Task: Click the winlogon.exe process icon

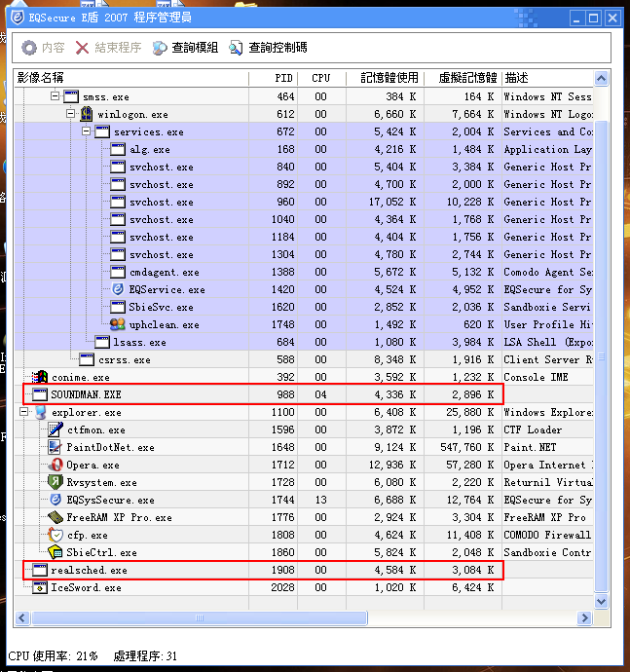Action: (87, 114)
